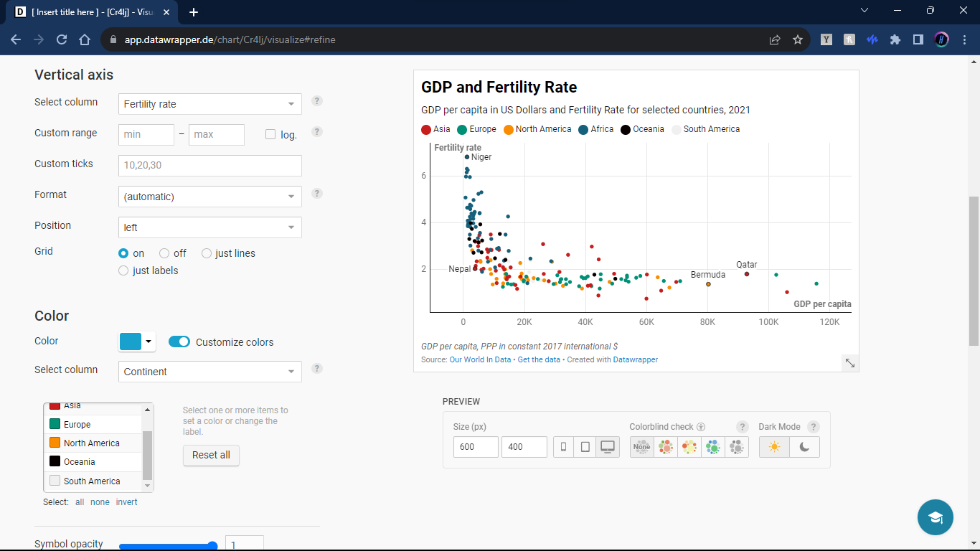Open the vertical axis Fertility rate dropdown
This screenshot has height=551, width=980.
click(209, 104)
